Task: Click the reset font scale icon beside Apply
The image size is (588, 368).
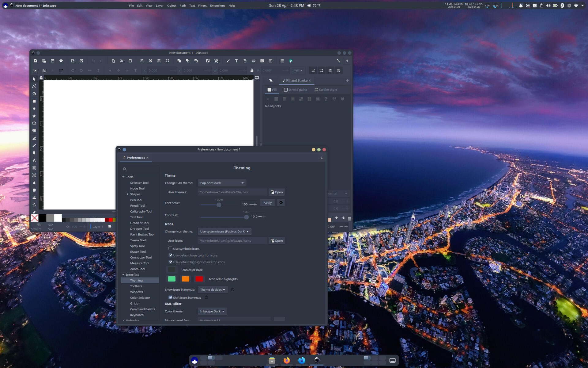Action: click(281, 203)
